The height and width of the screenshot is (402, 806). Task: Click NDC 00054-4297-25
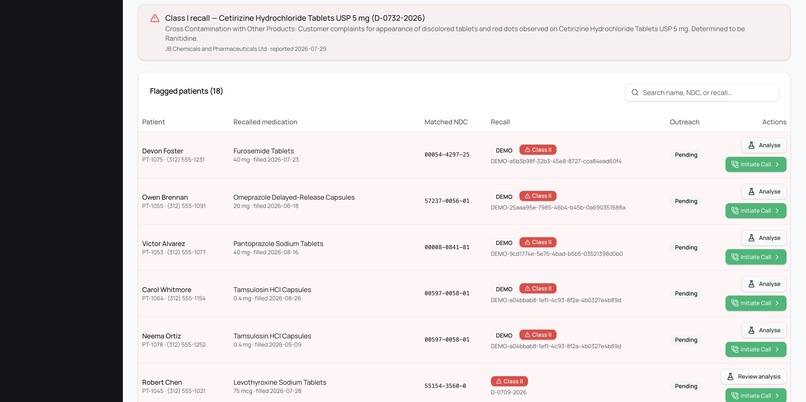[x=447, y=155]
